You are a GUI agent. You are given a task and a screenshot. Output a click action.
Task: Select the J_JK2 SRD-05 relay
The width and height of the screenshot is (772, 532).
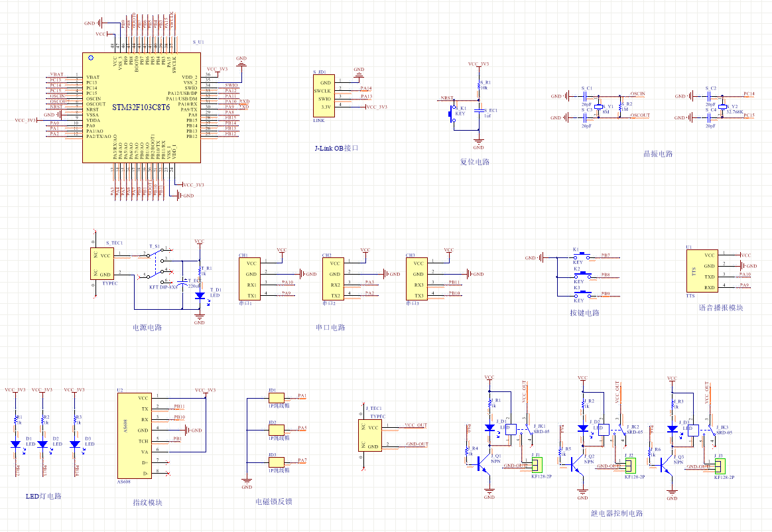click(613, 430)
